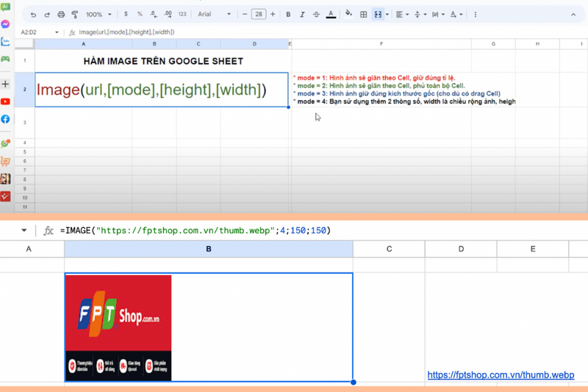
Task: Click the red 'mode = 1' description line
Action: tap(374, 78)
